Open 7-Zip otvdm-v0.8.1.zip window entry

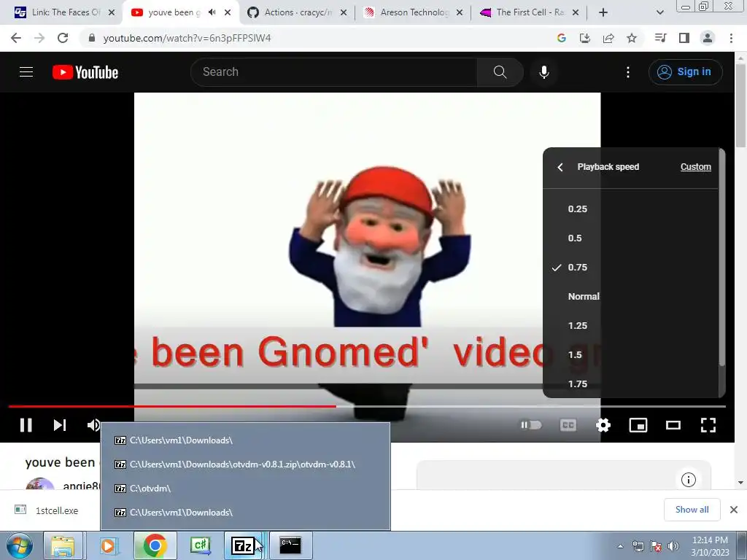point(245,464)
